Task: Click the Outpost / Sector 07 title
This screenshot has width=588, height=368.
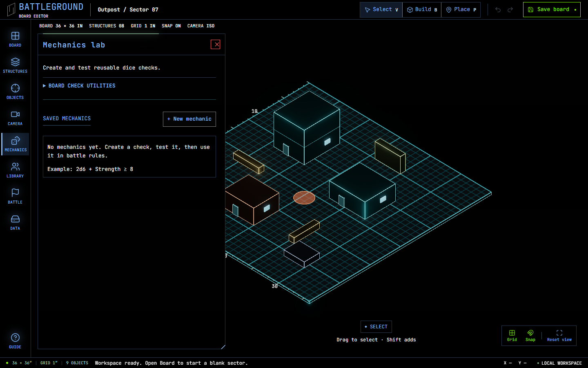Action: (128, 10)
